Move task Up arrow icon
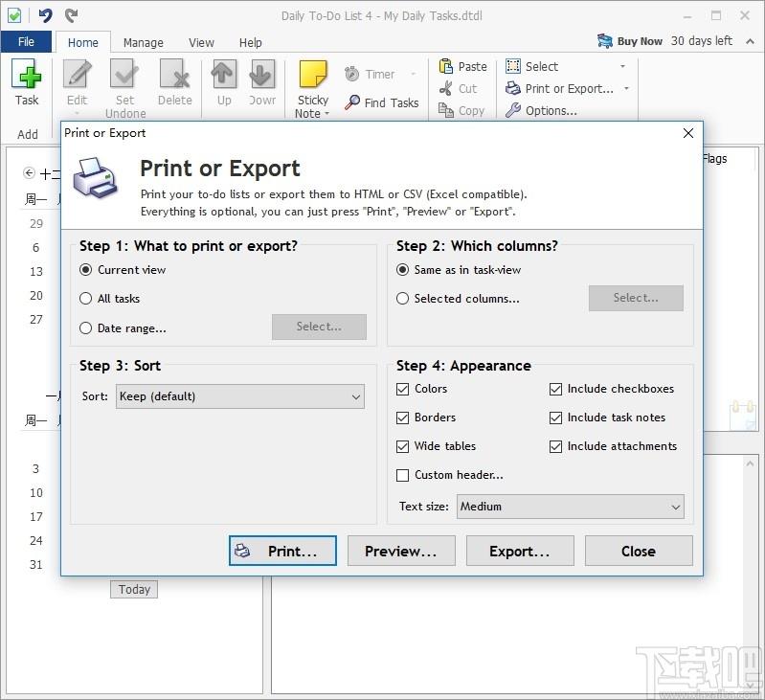 pyautogui.click(x=224, y=74)
